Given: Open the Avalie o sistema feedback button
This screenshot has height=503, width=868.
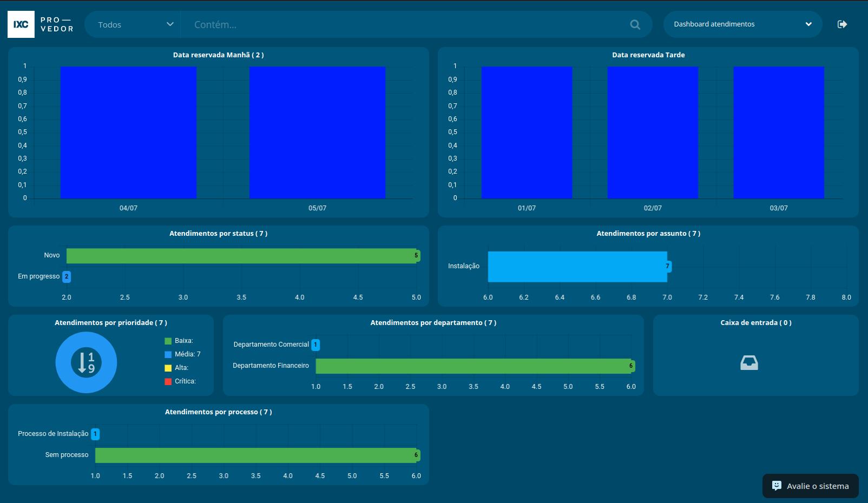Looking at the screenshot, I should point(811,486).
